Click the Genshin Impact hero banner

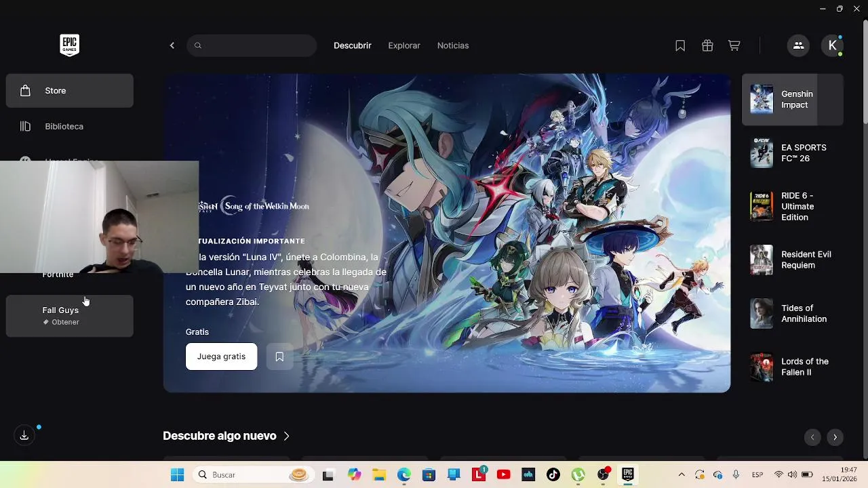pyautogui.click(x=447, y=233)
